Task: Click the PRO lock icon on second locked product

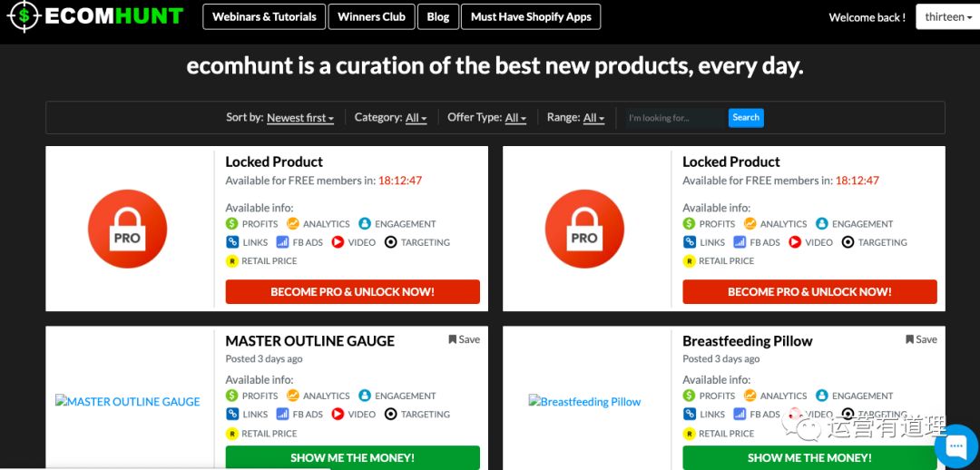Action: (584, 230)
